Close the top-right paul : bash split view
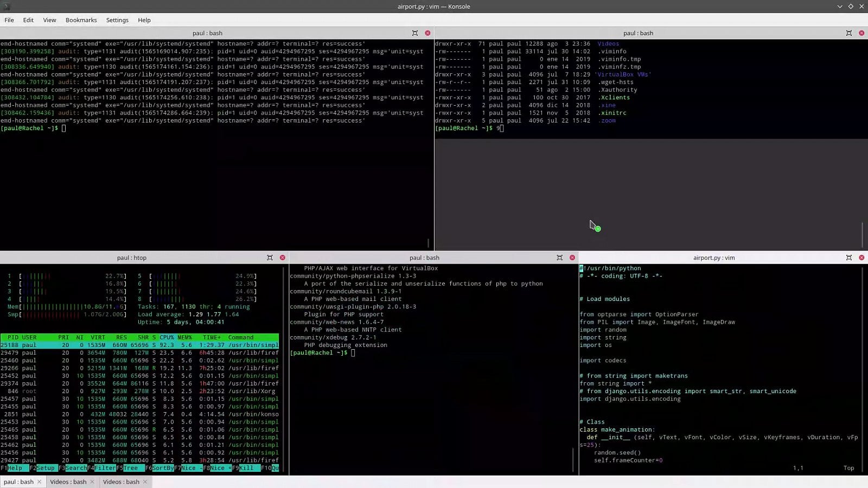 (x=861, y=33)
